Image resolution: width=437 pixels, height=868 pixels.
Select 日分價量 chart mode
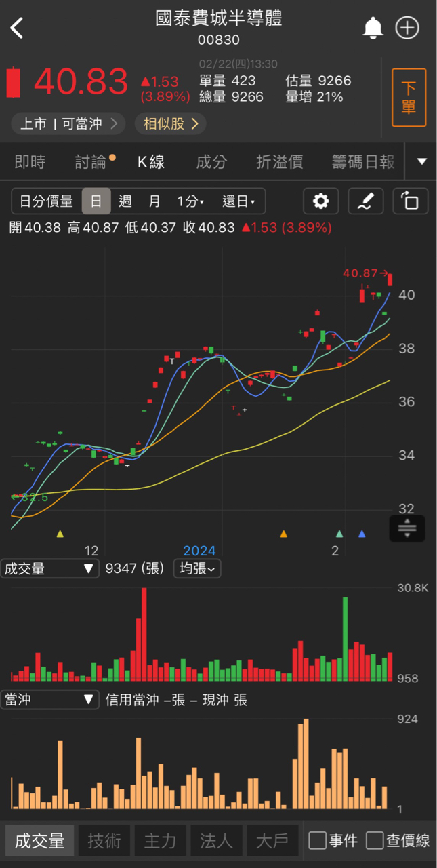tap(46, 201)
